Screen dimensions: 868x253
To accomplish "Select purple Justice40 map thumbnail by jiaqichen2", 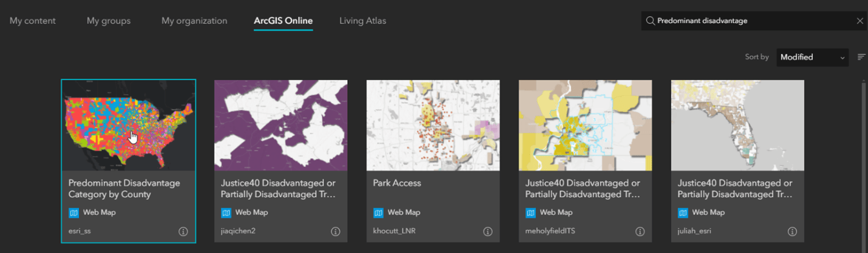I will pos(281,126).
